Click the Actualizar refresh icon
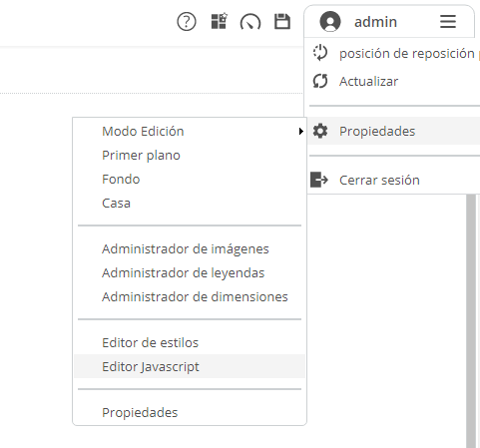 [320, 81]
